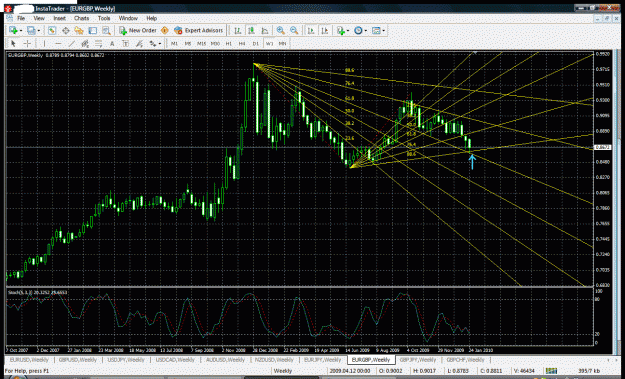
Task: Switch to AUDUSD,Weekly chart tab
Action: (x=225, y=360)
